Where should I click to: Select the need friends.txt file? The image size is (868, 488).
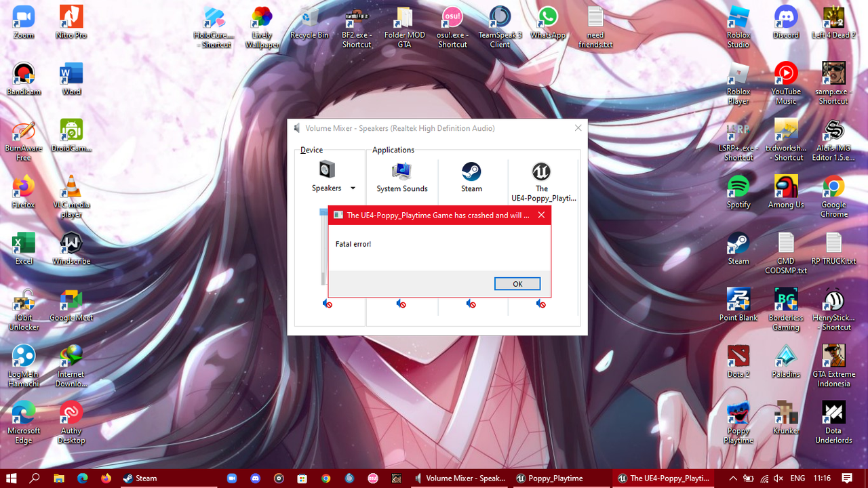(595, 27)
